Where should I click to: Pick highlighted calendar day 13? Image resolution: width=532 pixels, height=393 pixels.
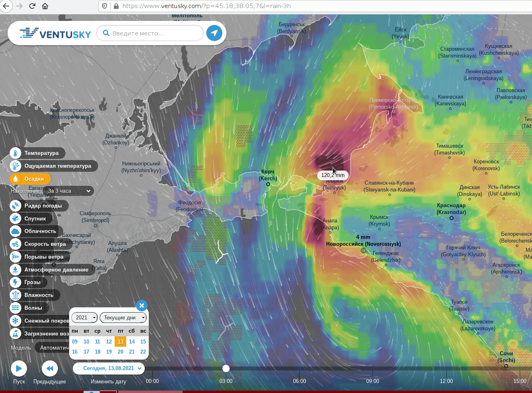click(x=121, y=342)
